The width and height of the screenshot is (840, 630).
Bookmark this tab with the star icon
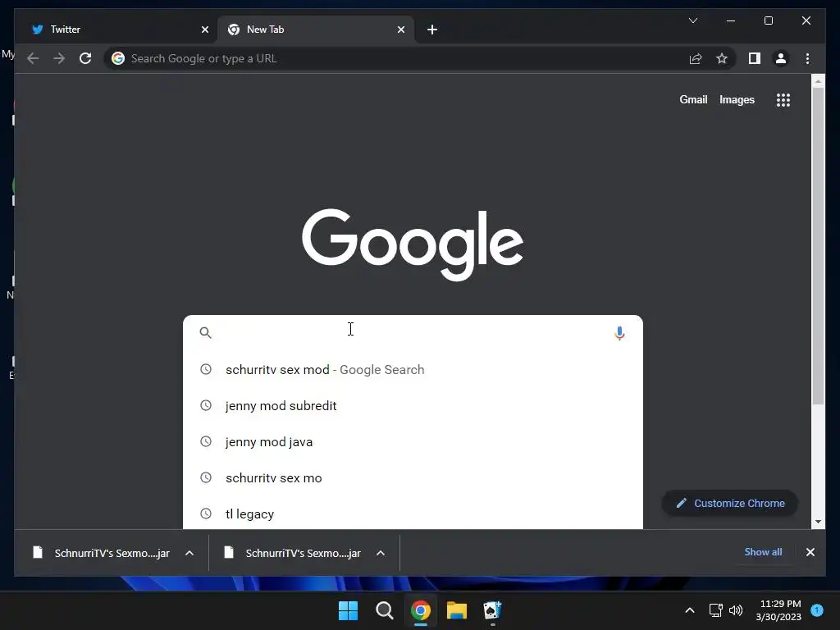(x=722, y=58)
